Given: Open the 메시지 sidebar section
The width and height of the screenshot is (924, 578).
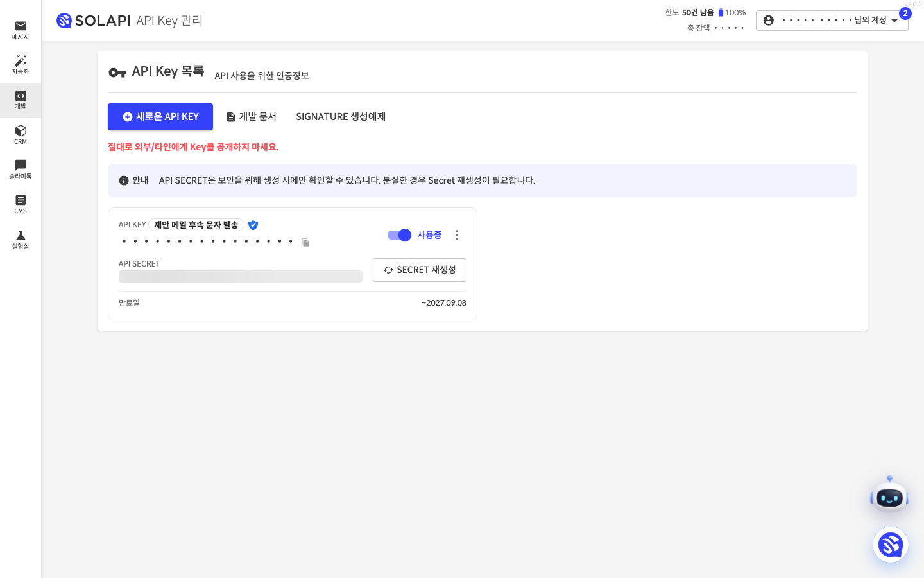Looking at the screenshot, I should [x=21, y=30].
